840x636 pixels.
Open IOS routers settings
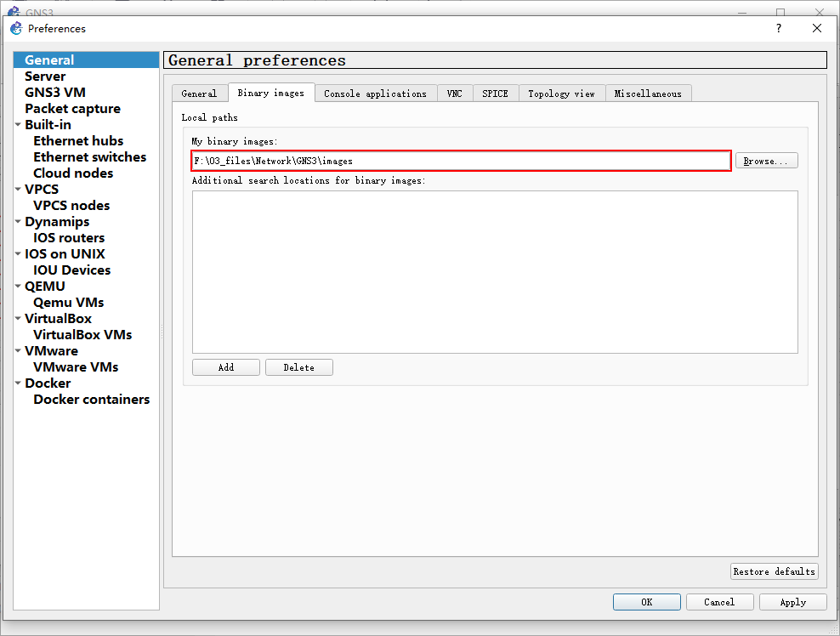tap(69, 238)
